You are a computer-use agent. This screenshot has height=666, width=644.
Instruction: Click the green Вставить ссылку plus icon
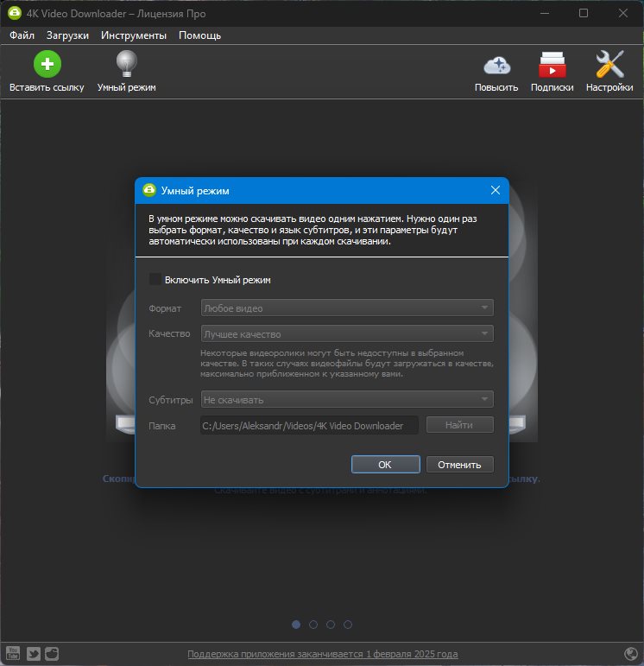47,64
